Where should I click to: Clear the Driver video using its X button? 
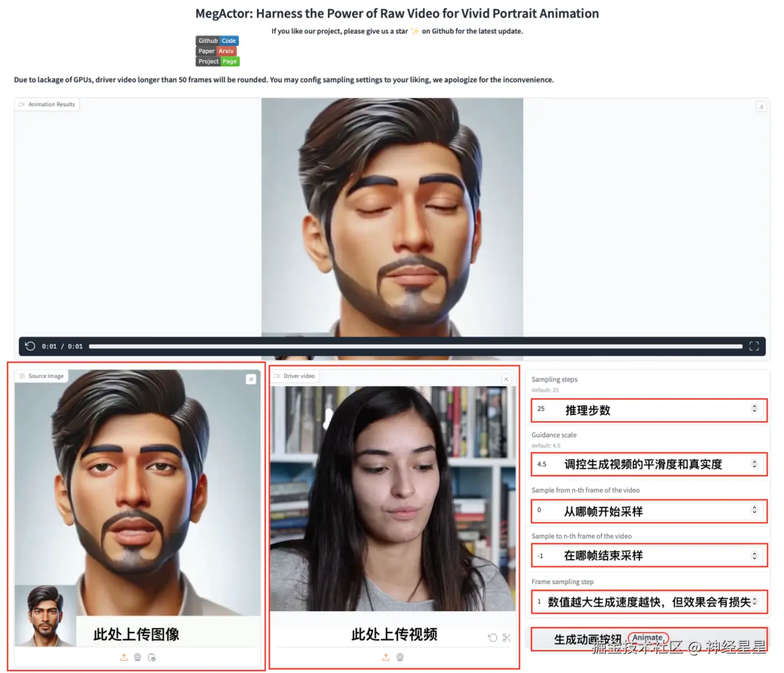click(506, 379)
